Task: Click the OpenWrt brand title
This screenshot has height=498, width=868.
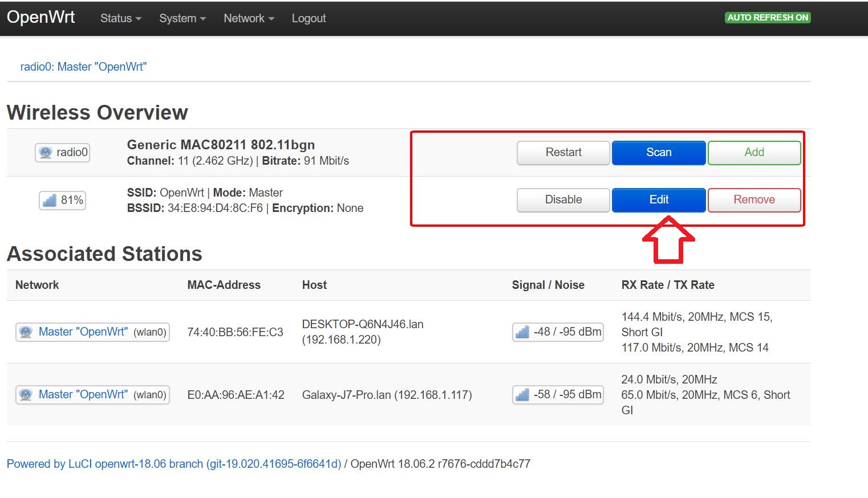Action: point(41,17)
